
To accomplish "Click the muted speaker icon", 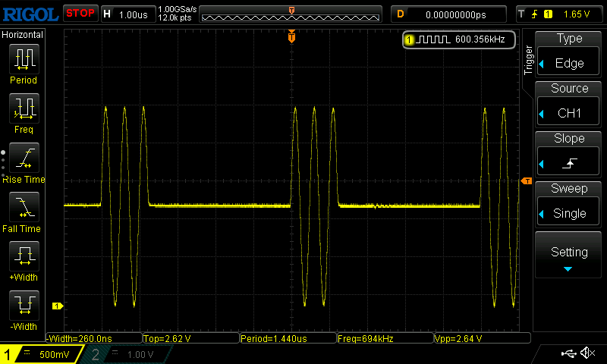I will coord(588,353).
